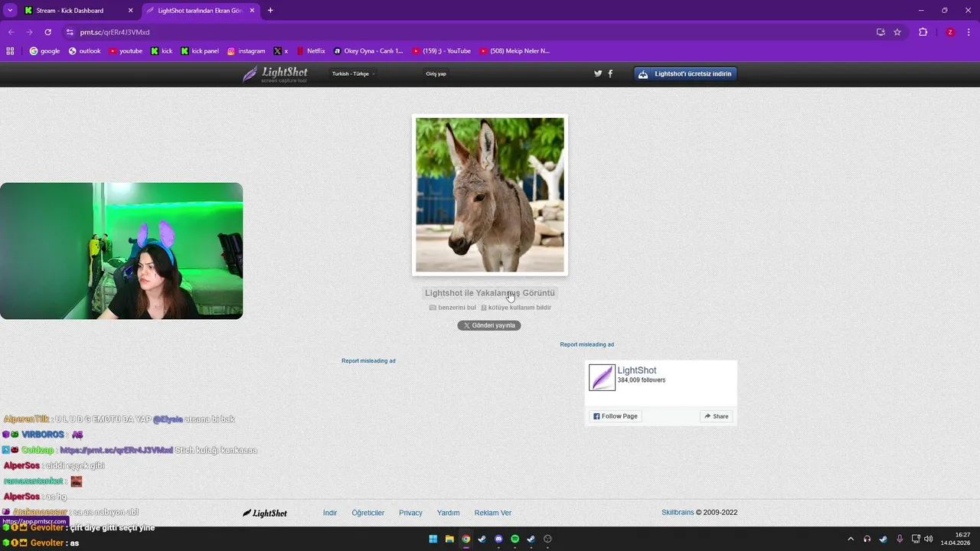Click the footer İndir link
Image resolution: width=980 pixels, height=551 pixels.
330,513
